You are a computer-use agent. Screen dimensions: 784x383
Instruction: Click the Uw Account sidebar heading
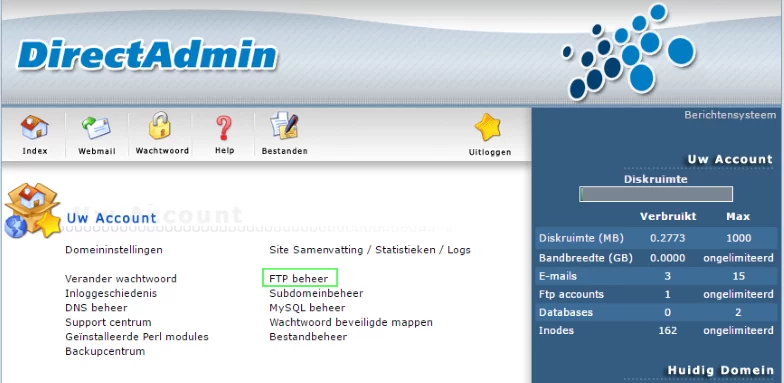click(730, 160)
